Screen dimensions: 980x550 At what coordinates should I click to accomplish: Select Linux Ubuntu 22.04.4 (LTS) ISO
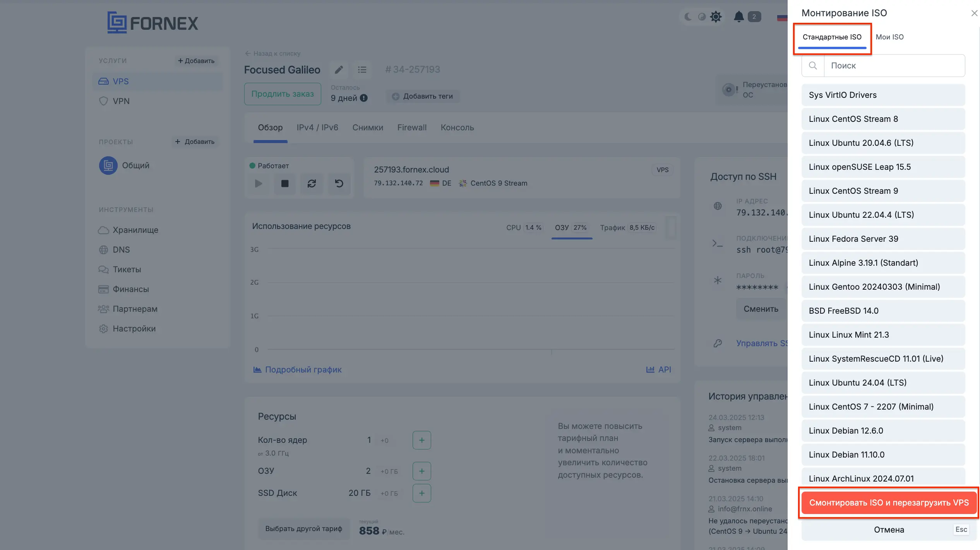[x=883, y=215]
